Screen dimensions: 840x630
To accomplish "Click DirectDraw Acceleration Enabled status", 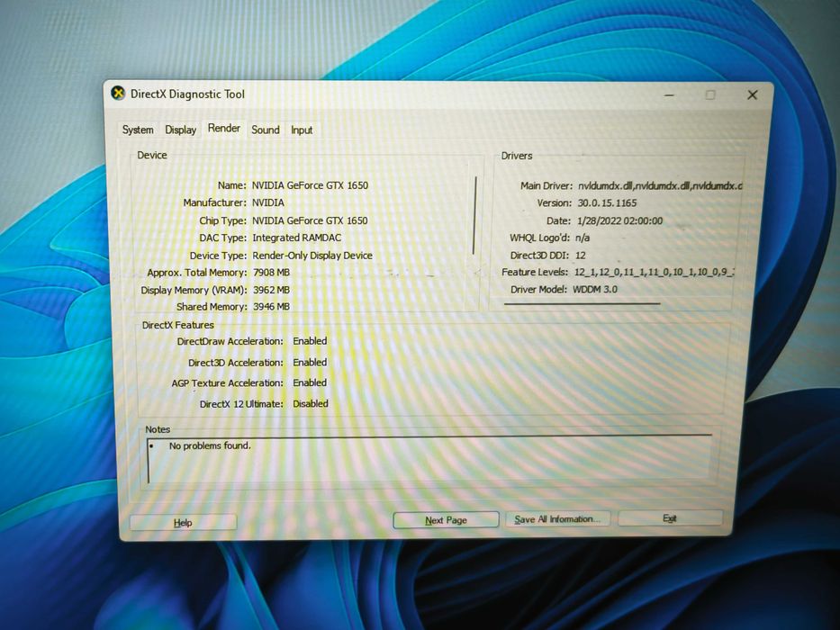I will point(310,341).
